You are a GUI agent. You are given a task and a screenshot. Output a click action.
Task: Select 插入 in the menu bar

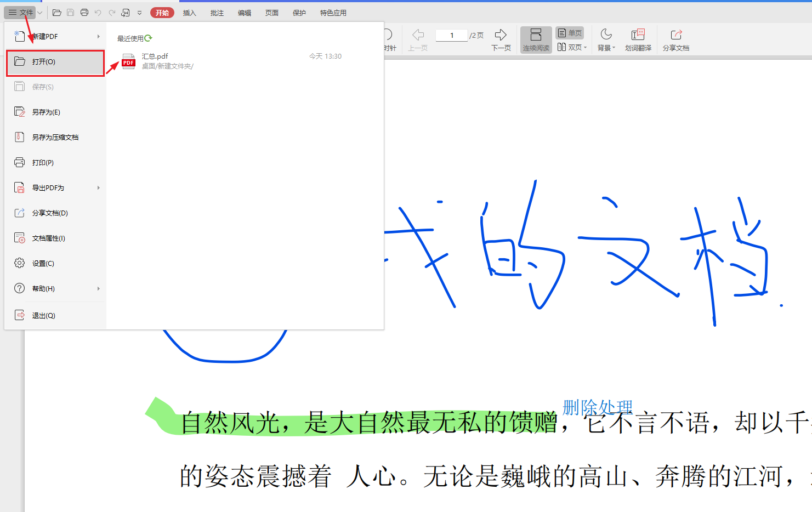click(189, 12)
